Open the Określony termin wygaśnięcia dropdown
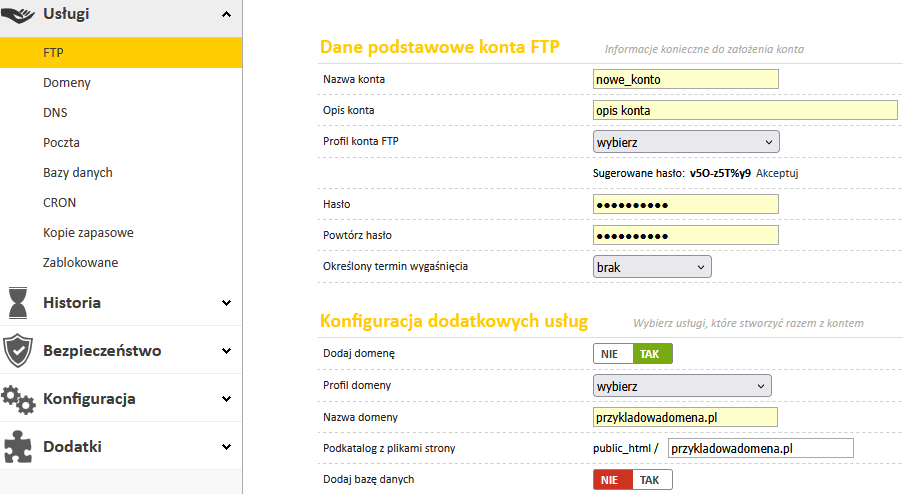 point(652,267)
